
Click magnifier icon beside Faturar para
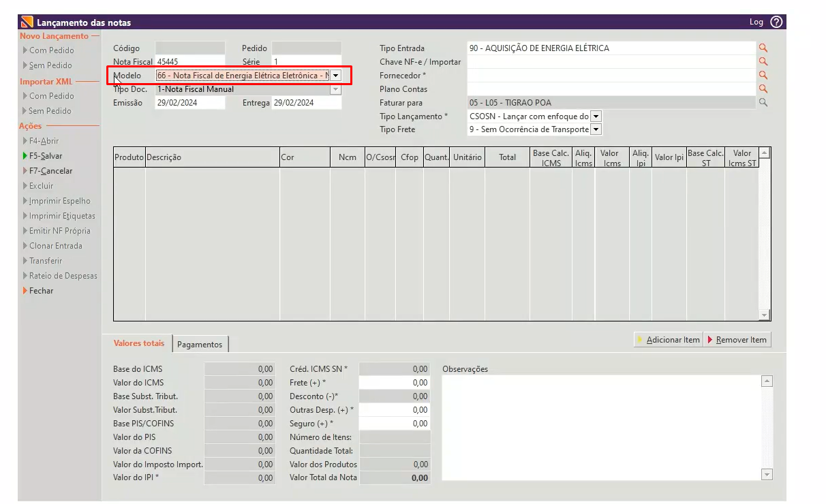coord(763,103)
